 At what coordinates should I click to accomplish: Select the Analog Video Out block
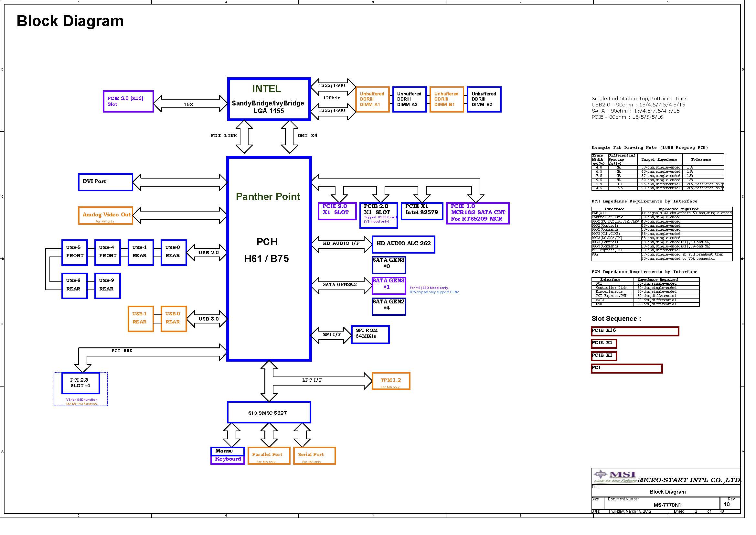pos(105,216)
